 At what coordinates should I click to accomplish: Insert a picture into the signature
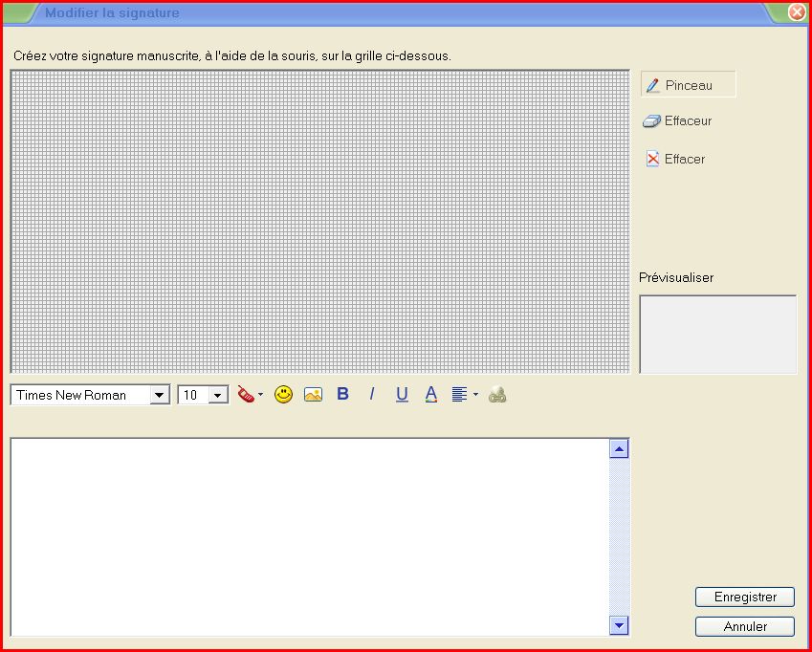pos(313,394)
